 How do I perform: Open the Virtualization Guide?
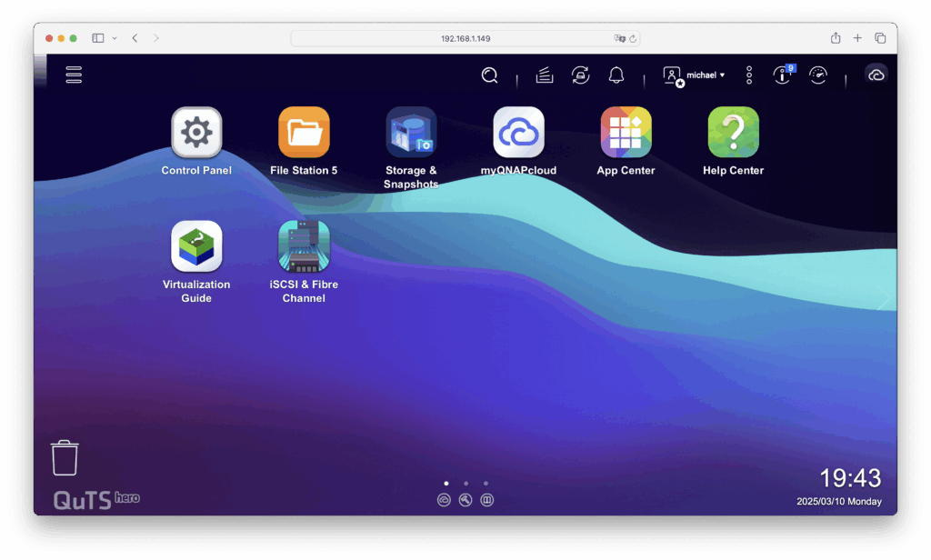[x=196, y=246]
